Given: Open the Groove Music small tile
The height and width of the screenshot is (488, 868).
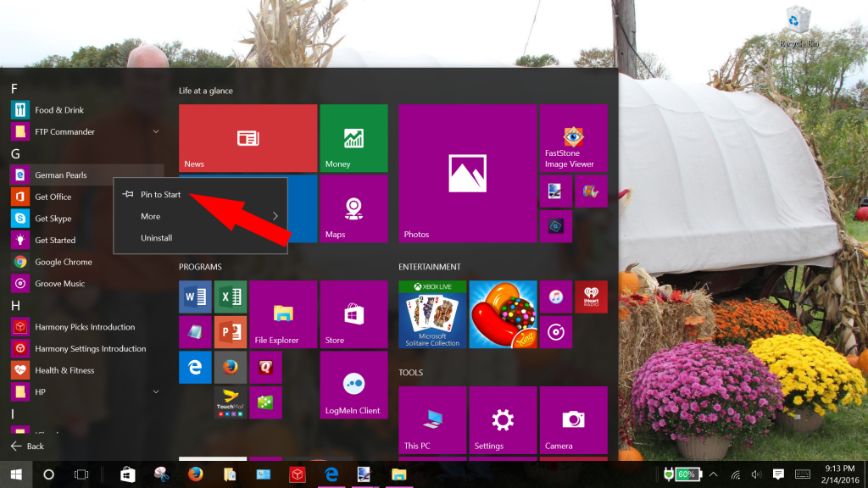Looking at the screenshot, I should 556,332.
